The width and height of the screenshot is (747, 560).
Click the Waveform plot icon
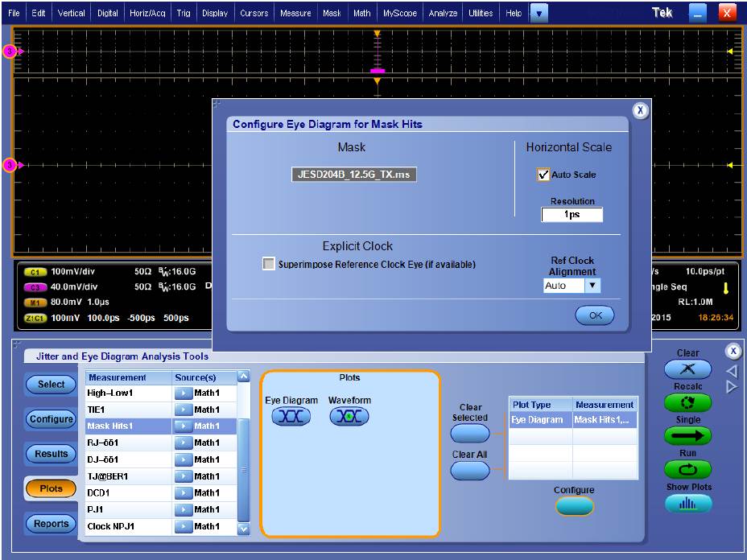pos(349,416)
